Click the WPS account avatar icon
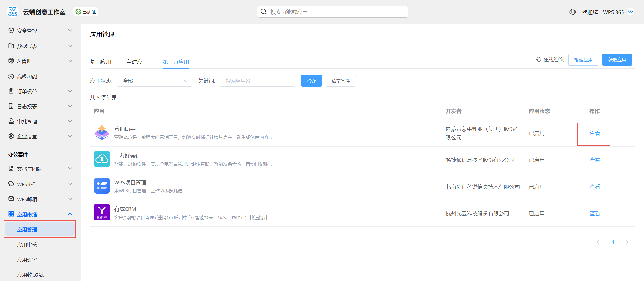This screenshot has height=281, width=644. pos(631,12)
